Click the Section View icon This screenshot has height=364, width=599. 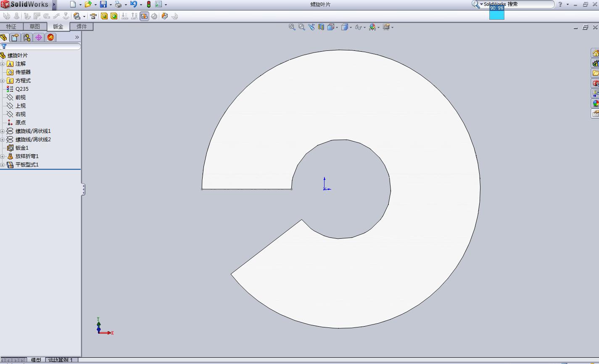pyautogui.click(x=321, y=27)
